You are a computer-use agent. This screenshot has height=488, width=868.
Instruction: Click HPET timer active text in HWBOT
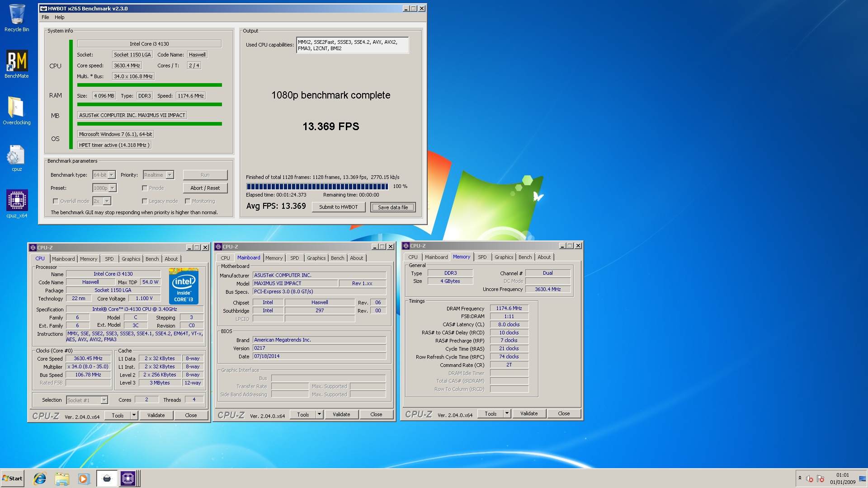(114, 145)
